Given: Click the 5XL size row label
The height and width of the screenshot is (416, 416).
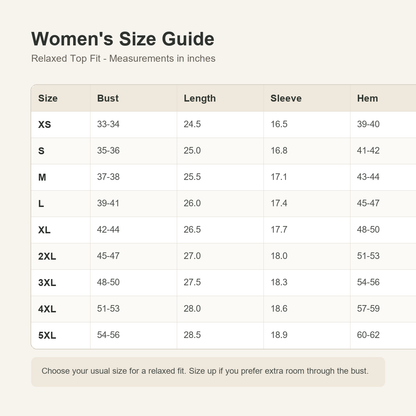Looking at the screenshot, I should (x=47, y=335).
